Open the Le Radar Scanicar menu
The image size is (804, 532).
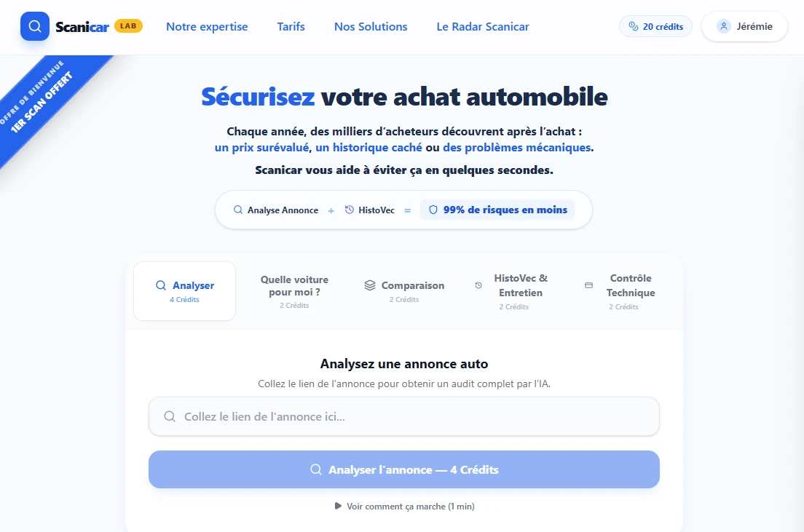483,26
